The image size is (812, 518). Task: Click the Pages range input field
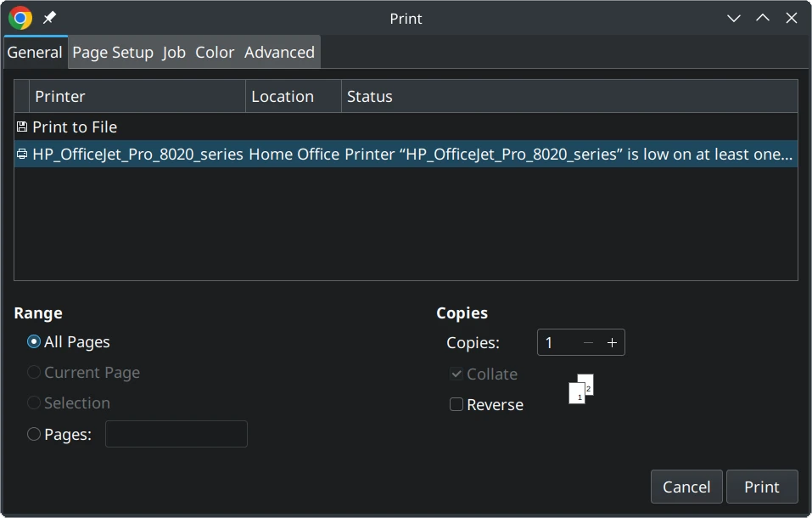(x=176, y=434)
